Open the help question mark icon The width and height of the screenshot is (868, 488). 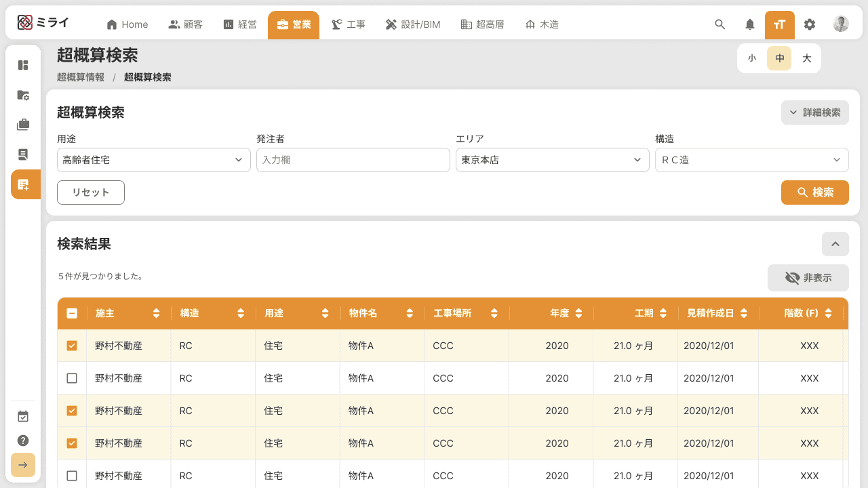click(23, 441)
